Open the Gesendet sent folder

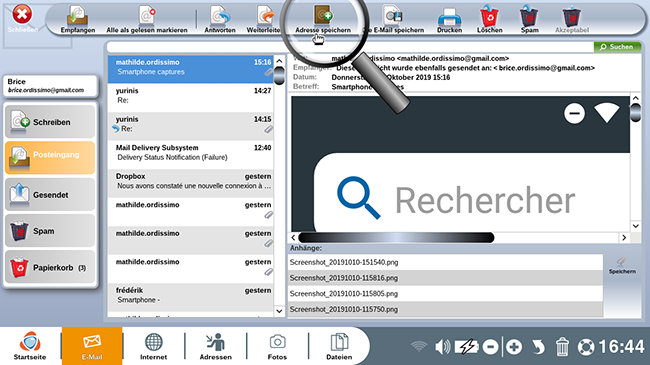(50, 194)
